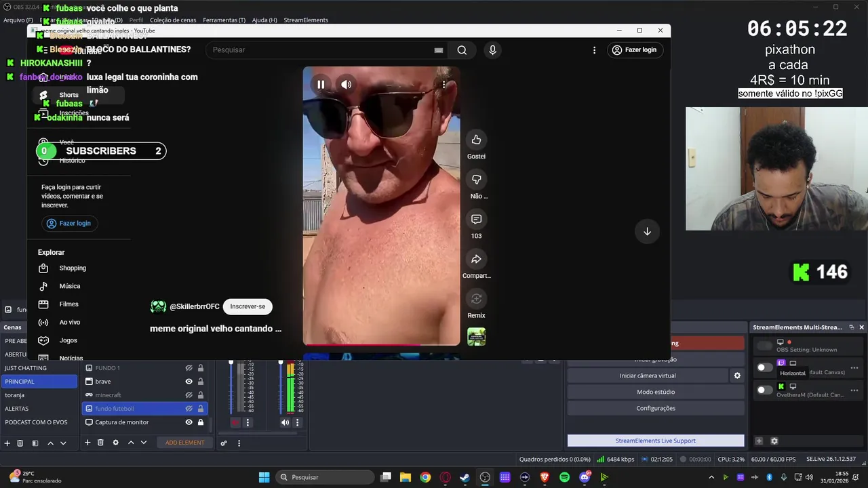The width and height of the screenshot is (868, 488).
Task: Unmute the first mixer channel red speaker
Action: [235, 422]
